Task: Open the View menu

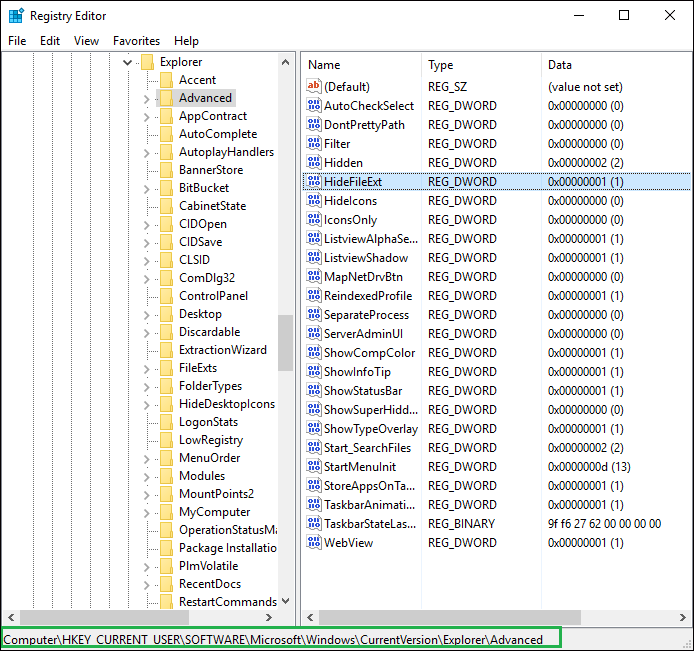Action: click(86, 41)
